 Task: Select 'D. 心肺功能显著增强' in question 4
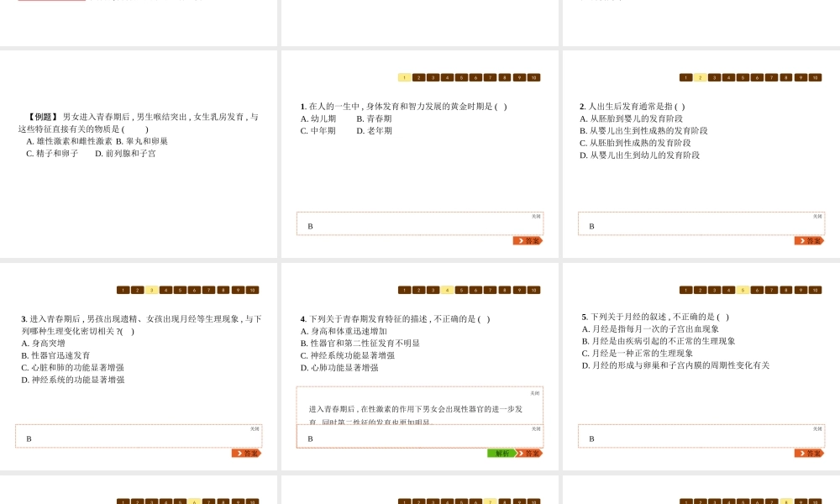click(339, 368)
